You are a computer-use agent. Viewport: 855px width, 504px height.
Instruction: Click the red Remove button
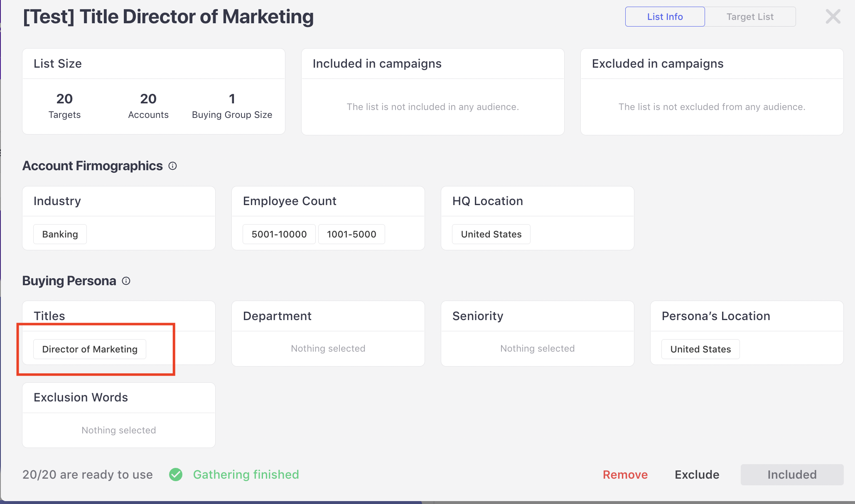tap(625, 475)
